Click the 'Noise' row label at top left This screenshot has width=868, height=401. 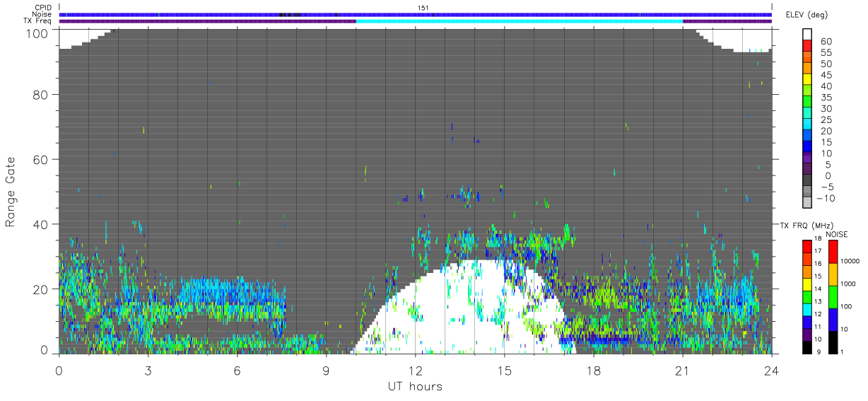[43, 14]
